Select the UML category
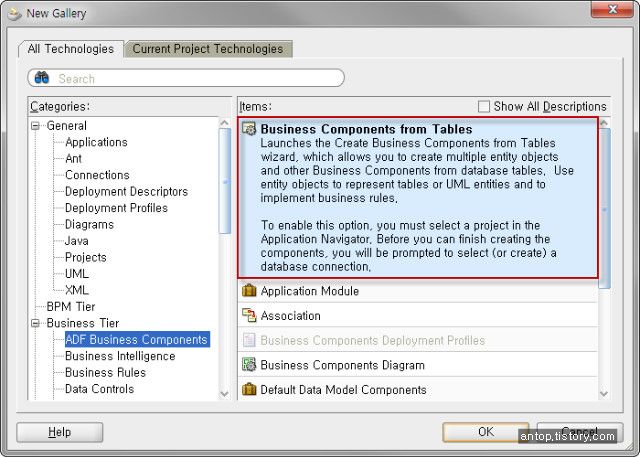The height and width of the screenshot is (457, 640). click(x=77, y=274)
